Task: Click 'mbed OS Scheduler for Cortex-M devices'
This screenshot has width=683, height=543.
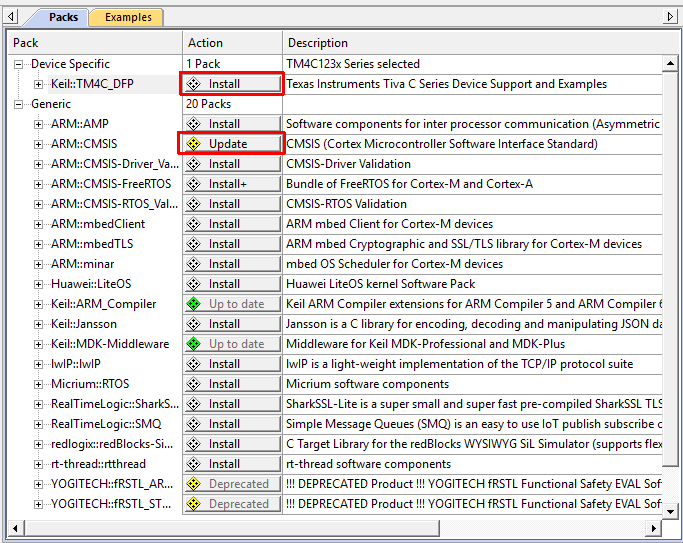Action: point(394,264)
